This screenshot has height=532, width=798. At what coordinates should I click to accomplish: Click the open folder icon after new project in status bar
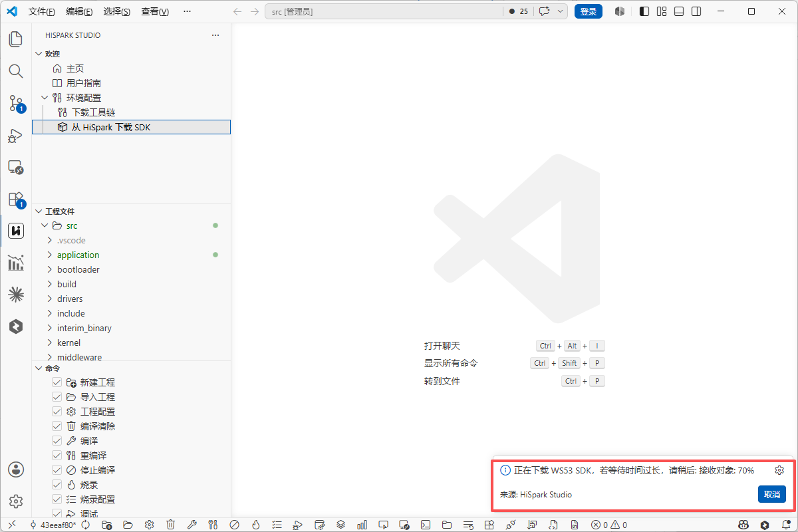click(128, 525)
